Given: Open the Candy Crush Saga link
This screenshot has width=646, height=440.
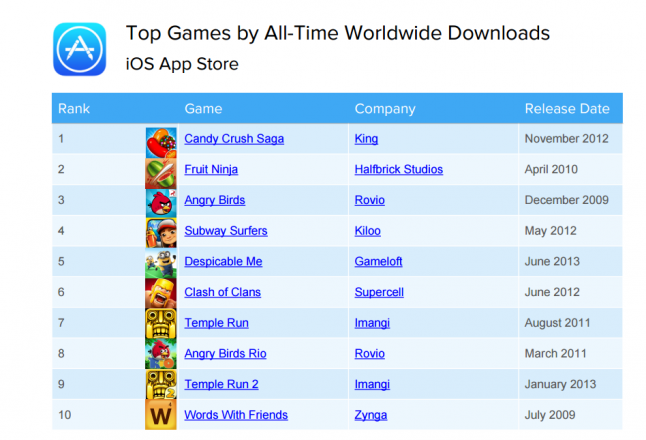Looking at the screenshot, I should 234,139.
